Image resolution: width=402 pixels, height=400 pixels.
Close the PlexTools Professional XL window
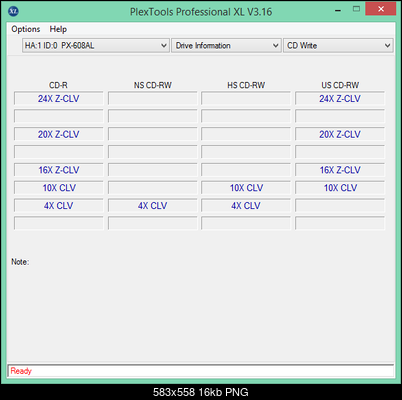tap(381, 9)
